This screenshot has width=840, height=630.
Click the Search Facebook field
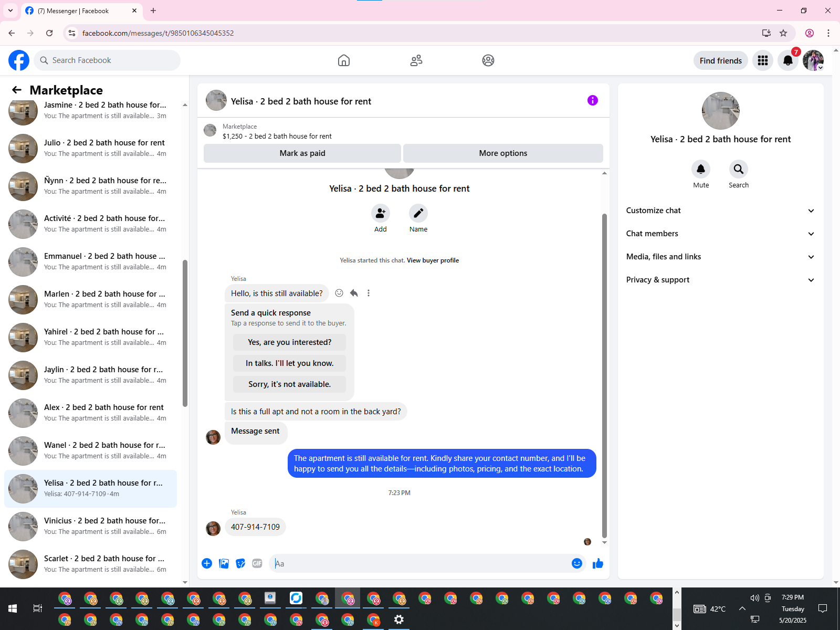pos(107,60)
